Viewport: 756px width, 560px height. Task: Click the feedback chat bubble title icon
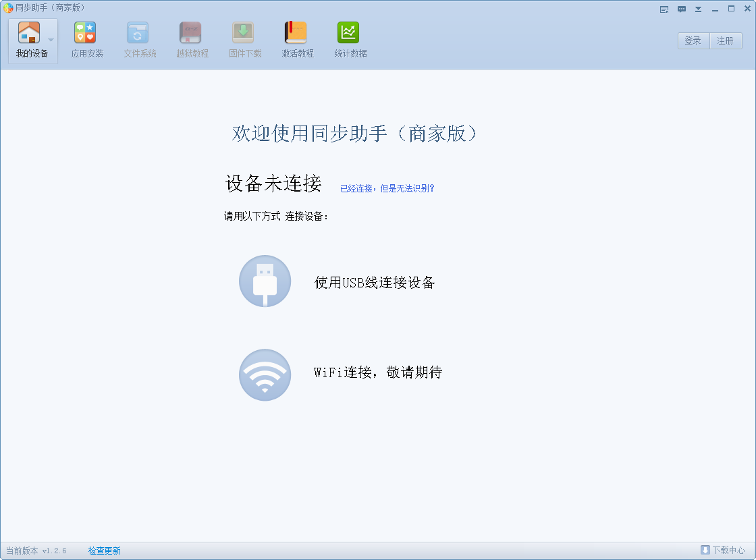coord(682,9)
